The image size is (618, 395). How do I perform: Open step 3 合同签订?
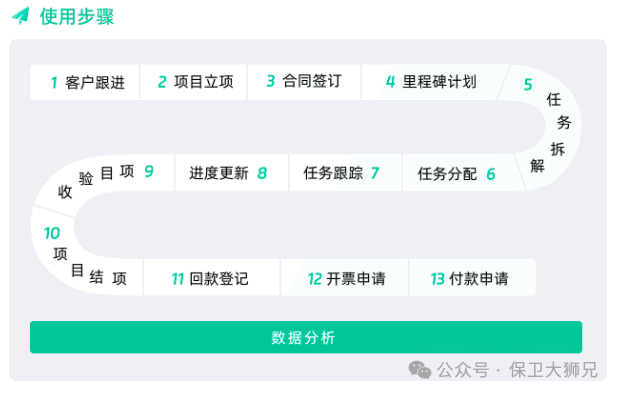pos(304,82)
